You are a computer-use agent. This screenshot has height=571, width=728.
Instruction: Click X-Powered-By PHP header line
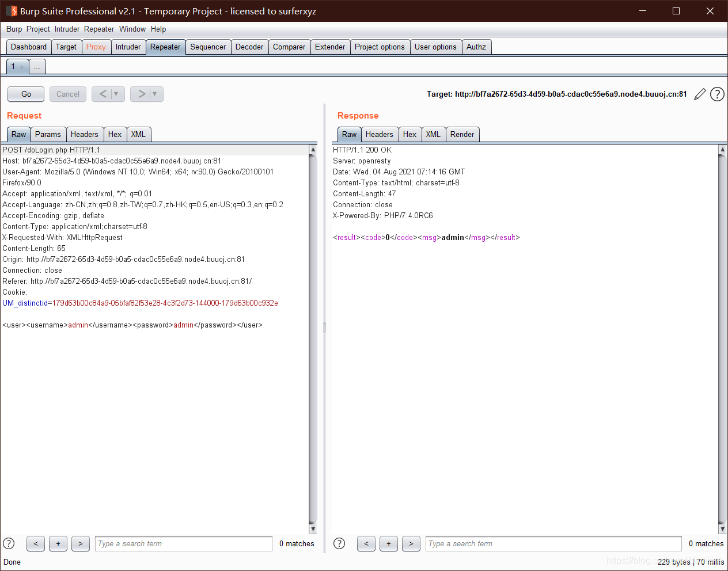(x=383, y=216)
